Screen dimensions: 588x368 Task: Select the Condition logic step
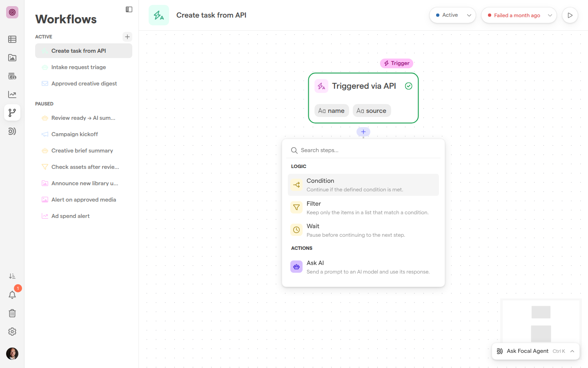pos(363,185)
